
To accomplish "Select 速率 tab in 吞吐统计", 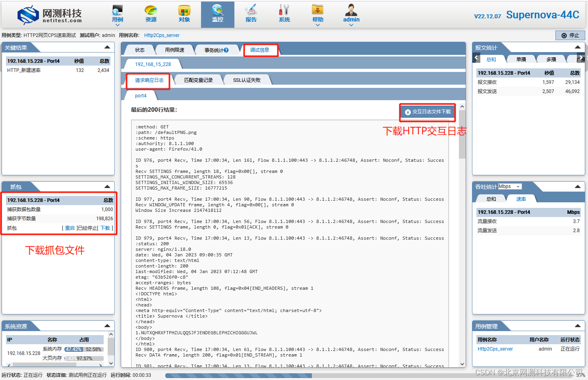I will pos(521,199).
